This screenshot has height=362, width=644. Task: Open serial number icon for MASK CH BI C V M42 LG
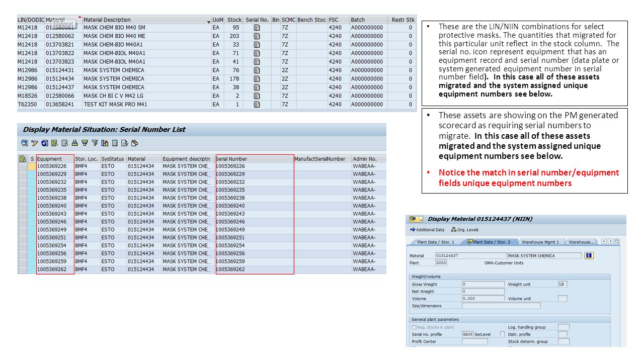257,96
